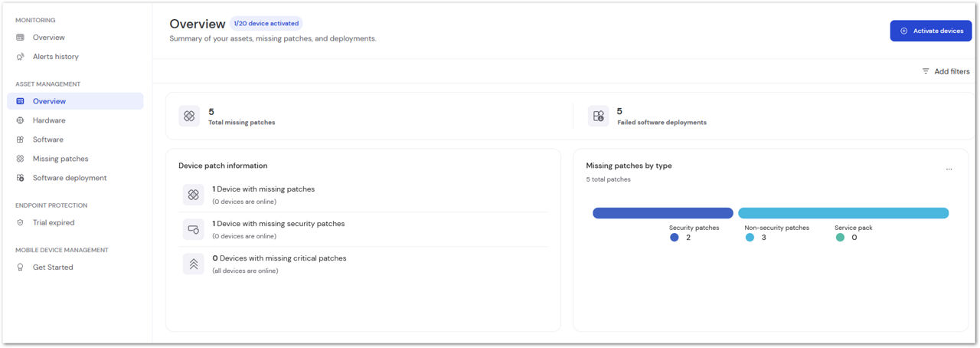Click the Software deployment sidebar icon
Viewport: 980px width, 348px height.
21,178
